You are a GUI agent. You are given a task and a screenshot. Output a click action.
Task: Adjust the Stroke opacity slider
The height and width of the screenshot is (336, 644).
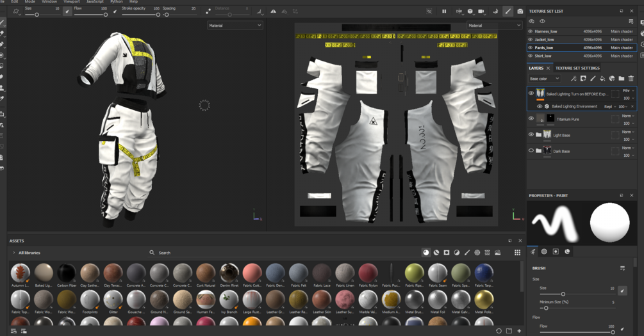point(141,15)
